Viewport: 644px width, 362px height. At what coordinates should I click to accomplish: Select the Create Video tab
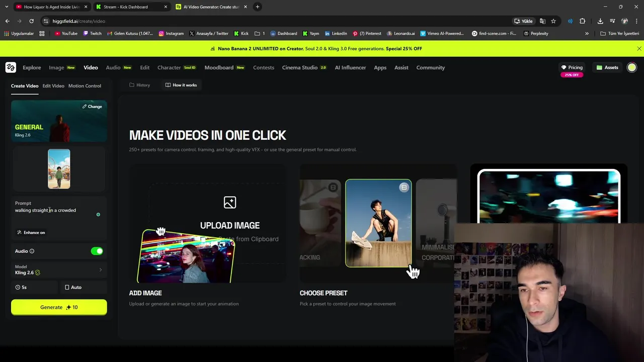click(25, 86)
